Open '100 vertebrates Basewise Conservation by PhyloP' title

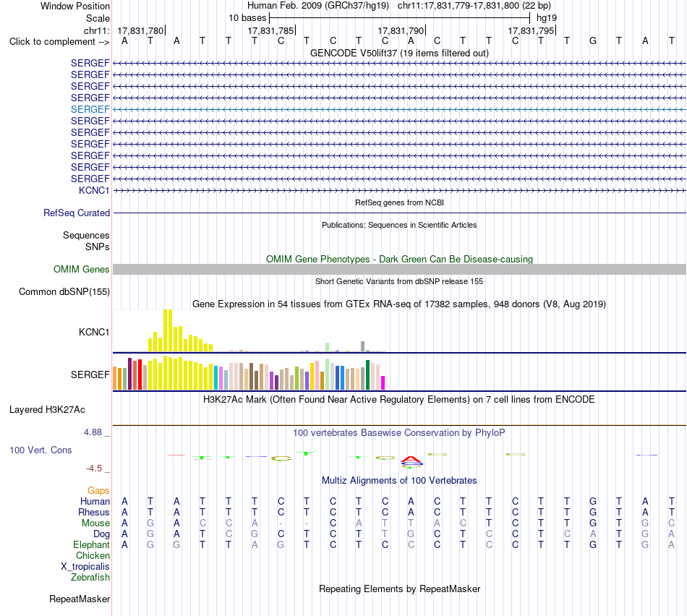[399, 433]
